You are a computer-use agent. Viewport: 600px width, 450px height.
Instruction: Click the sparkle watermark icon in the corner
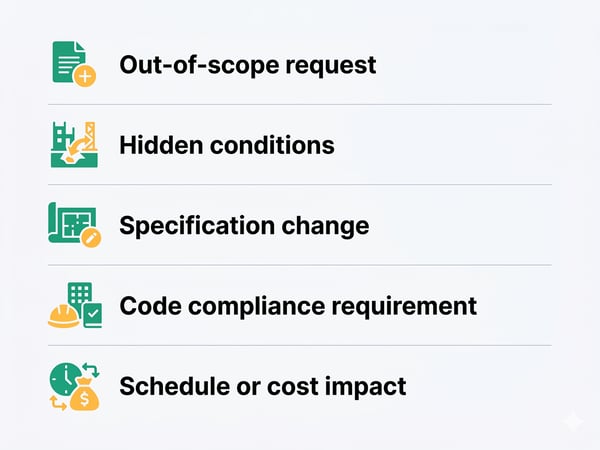pyautogui.click(x=572, y=421)
